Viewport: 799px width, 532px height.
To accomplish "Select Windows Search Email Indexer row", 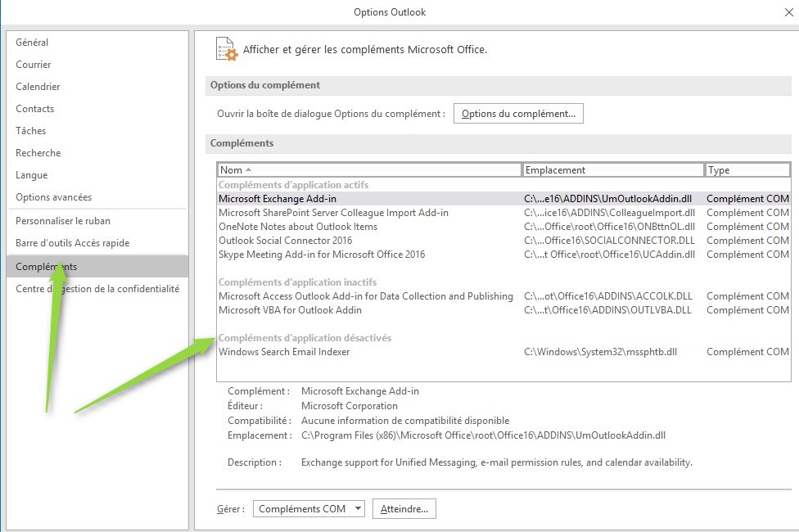I will point(503,352).
